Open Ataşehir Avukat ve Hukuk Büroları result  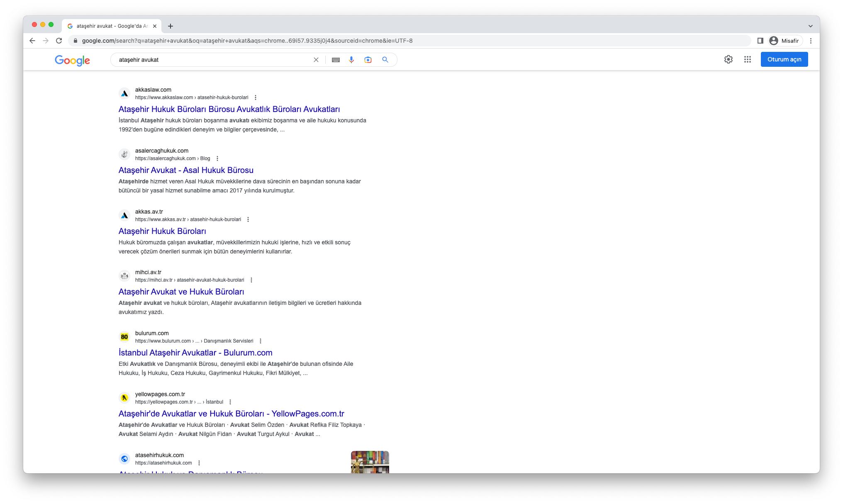point(181,292)
